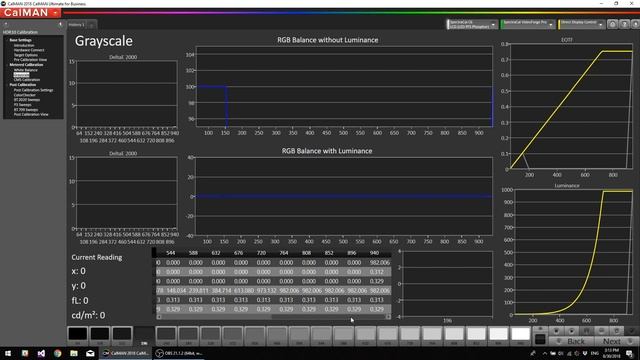Image resolution: width=640 pixels, height=360 pixels.
Task: Open the Mail app from the taskbar
Action: click(90, 353)
